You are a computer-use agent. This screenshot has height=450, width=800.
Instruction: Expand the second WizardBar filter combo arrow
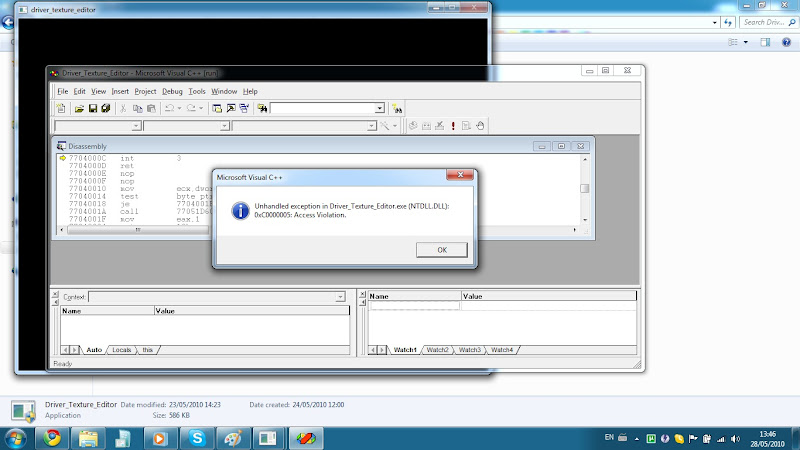click(224, 126)
